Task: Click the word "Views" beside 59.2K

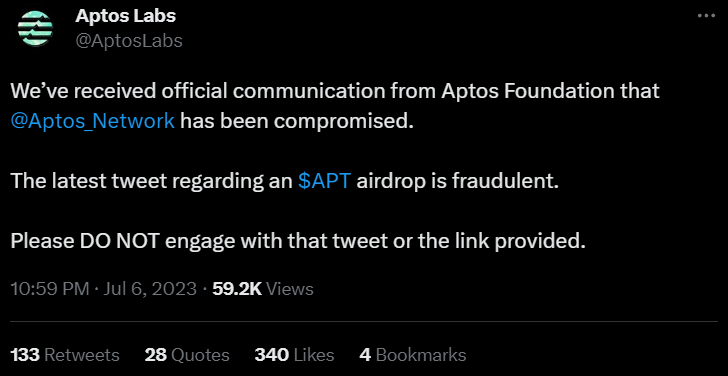Action: coord(290,289)
